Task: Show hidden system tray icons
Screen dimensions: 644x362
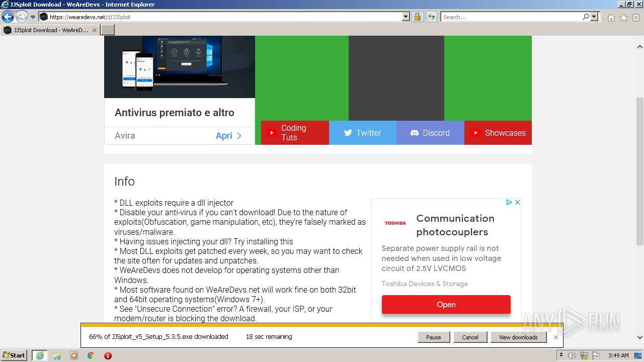Action: 561,355
